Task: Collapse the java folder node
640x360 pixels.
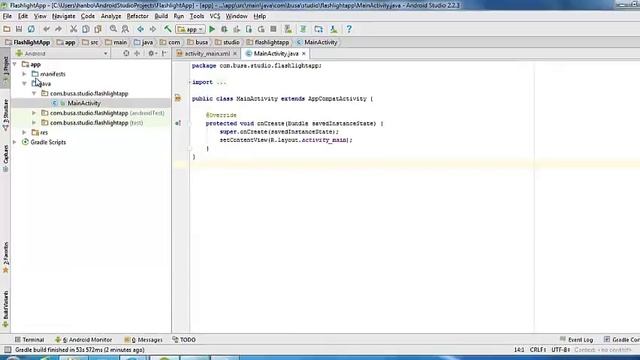Action: 24,84
